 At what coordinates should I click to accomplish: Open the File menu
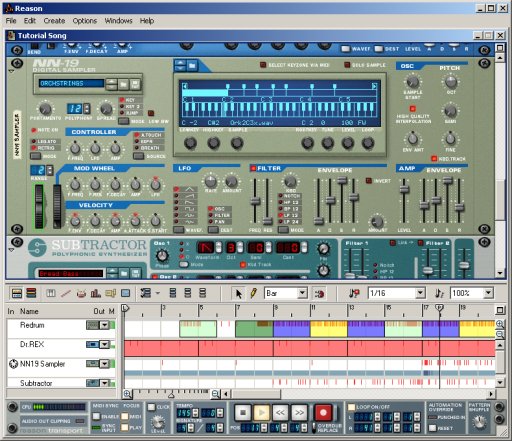tap(11, 21)
